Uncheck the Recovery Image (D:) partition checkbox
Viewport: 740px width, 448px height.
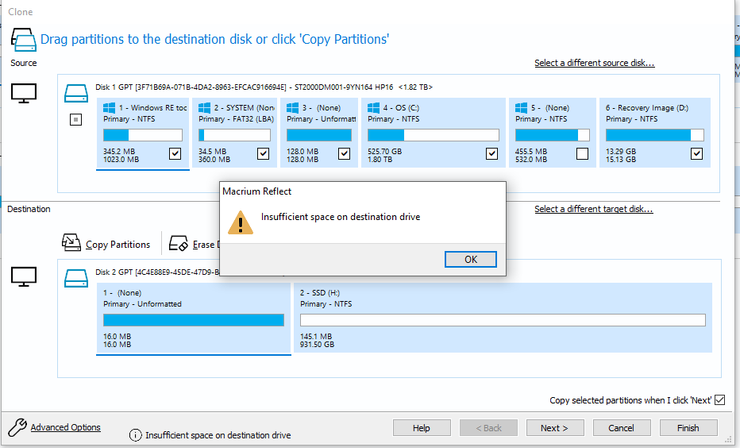pos(696,153)
